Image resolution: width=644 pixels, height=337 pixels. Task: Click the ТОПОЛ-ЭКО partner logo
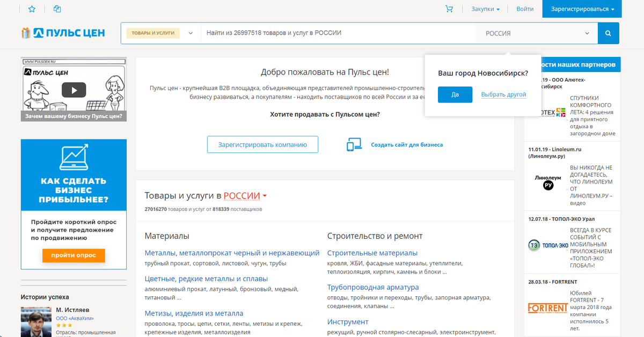pyautogui.click(x=548, y=245)
